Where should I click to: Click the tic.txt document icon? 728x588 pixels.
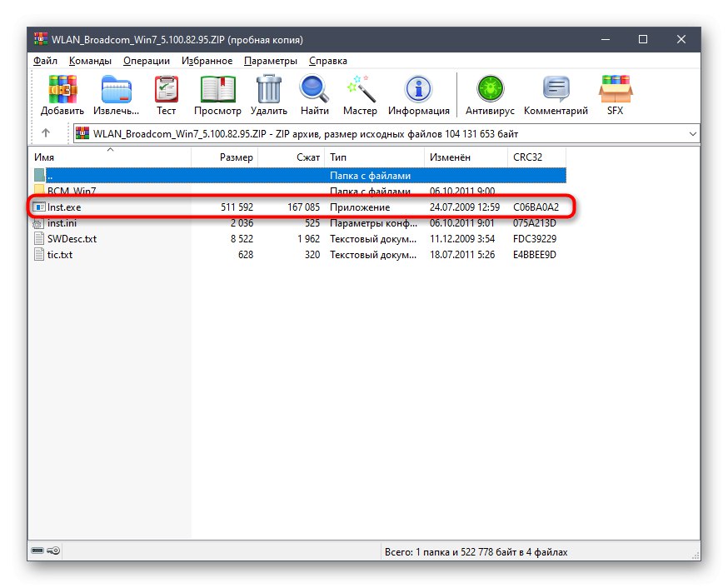coord(39,255)
